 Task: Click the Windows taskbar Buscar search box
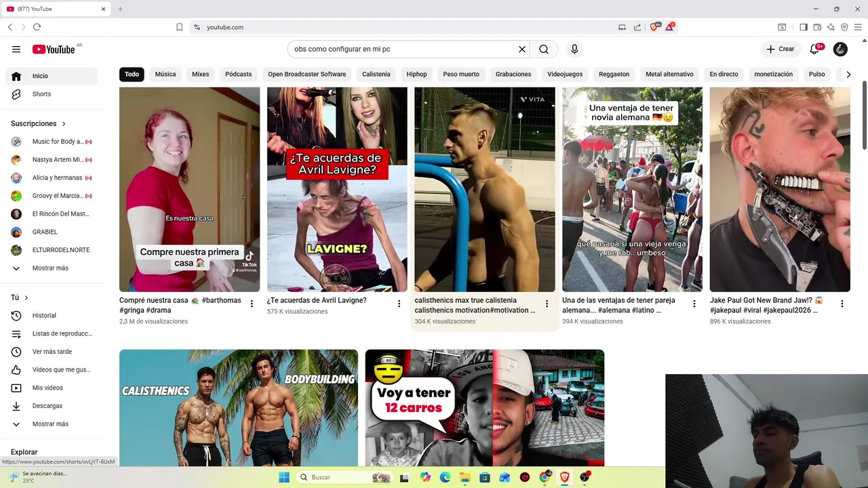[x=344, y=477]
